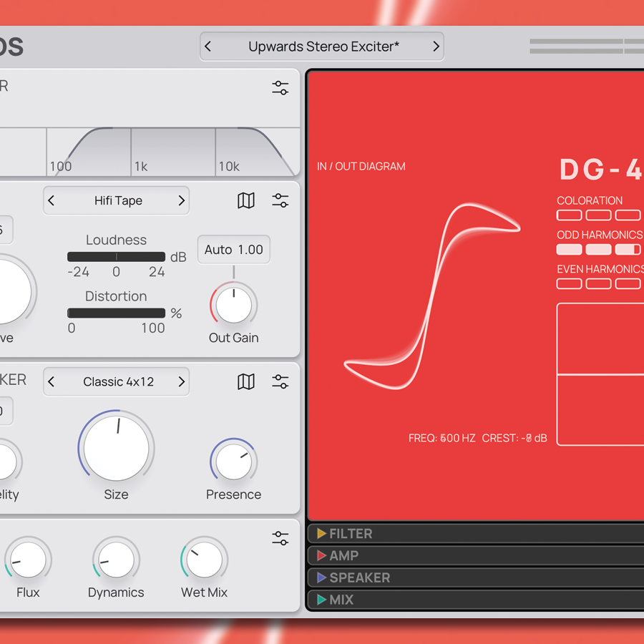Toggle second Odd Harmonics indicator
Image resolution: width=644 pixels, height=644 pixels.
598,249
